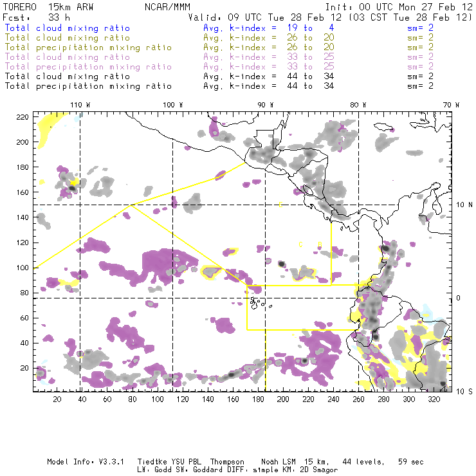476x476 pixels.
Task: Click the blue "Avg. k-index = 19 to 4" text
Action: [x=269, y=28]
